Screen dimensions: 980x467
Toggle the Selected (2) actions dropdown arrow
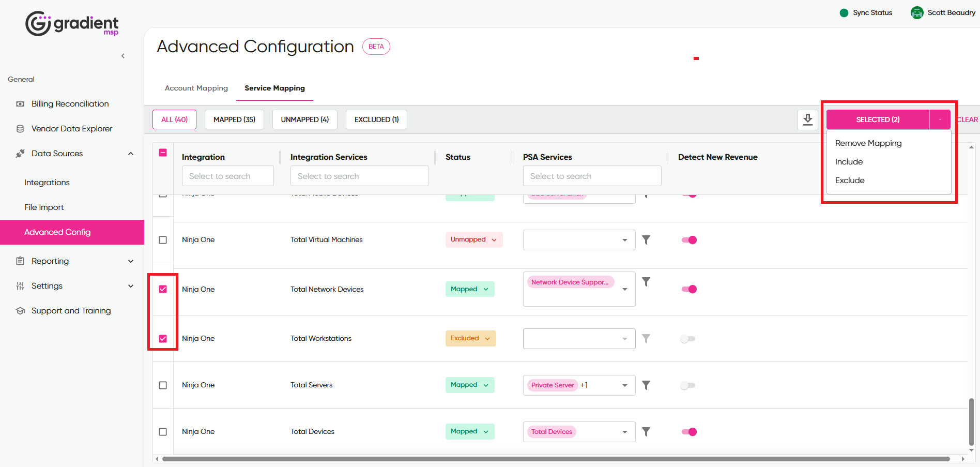click(940, 119)
